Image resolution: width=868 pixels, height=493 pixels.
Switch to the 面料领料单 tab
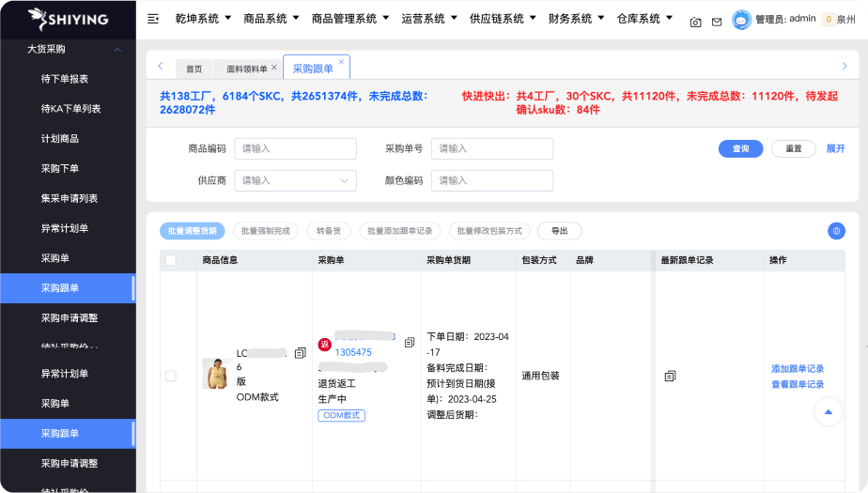[246, 69]
